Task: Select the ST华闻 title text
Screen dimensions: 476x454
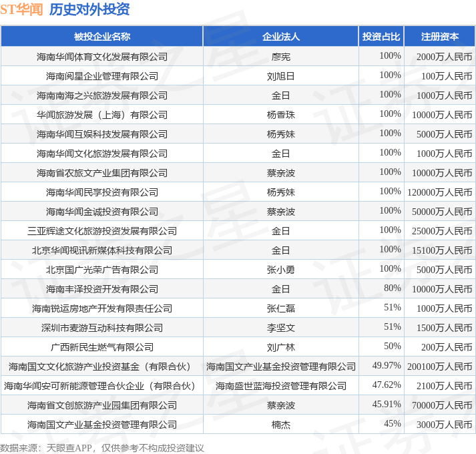Action: click(21, 9)
